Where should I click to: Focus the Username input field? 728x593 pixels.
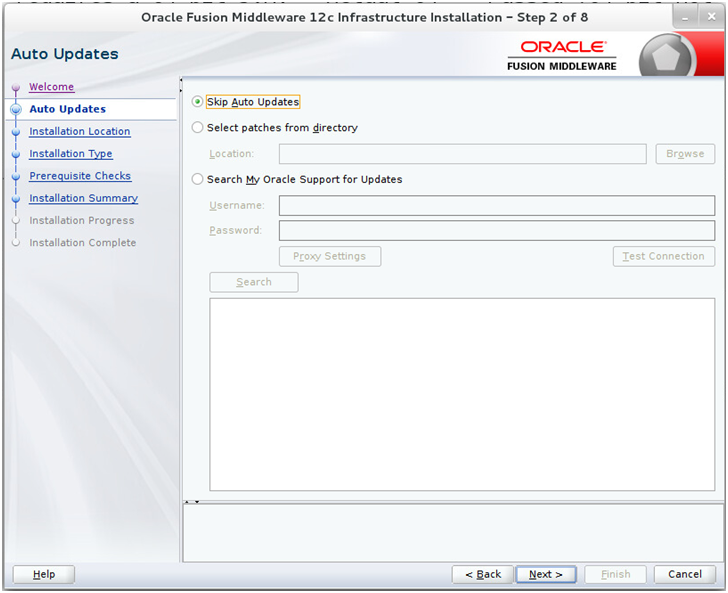(x=497, y=205)
